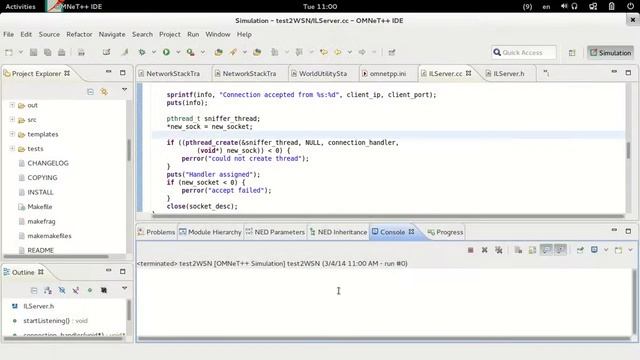640x360 pixels.
Task: Toggle Scroll Lock in console toolbar
Action: pyautogui.click(x=532, y=250)
